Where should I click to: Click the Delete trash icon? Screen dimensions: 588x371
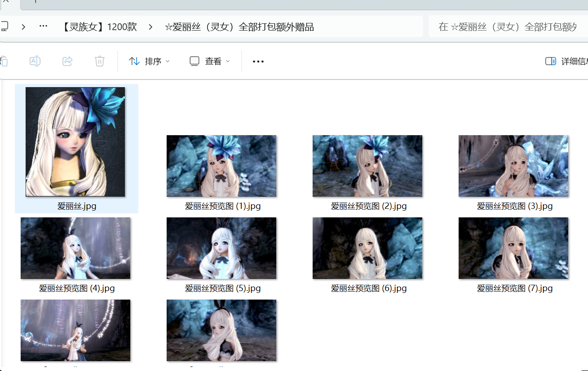[x=100, y=61]
